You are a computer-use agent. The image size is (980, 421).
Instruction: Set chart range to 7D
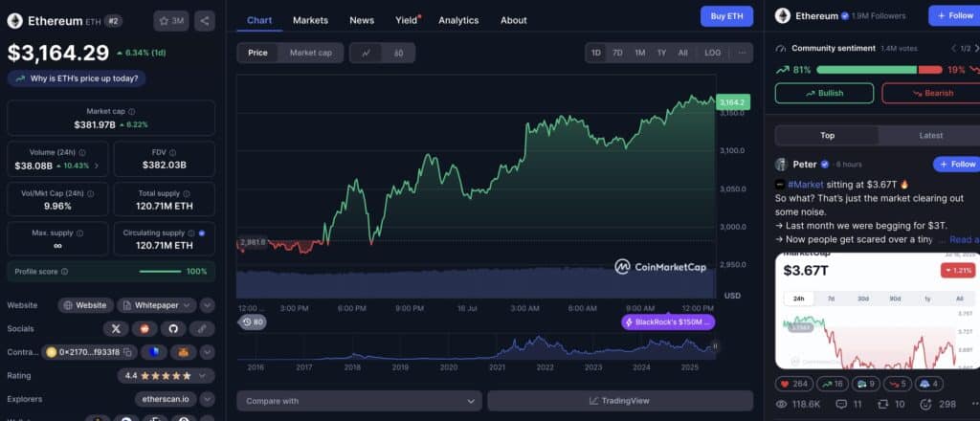point(617,53)
